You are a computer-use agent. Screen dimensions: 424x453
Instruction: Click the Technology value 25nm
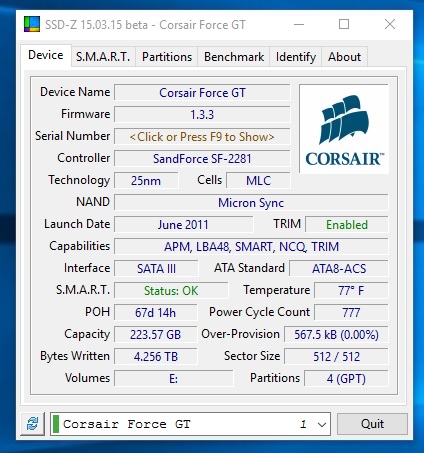click(x=146, y=181)
